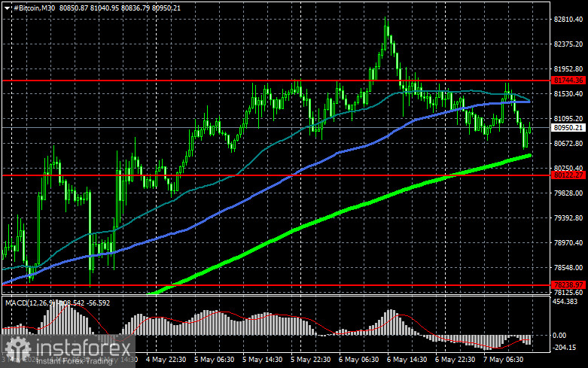
Task: Select the red 81744.36 price level label
Action: click(568, 81)
